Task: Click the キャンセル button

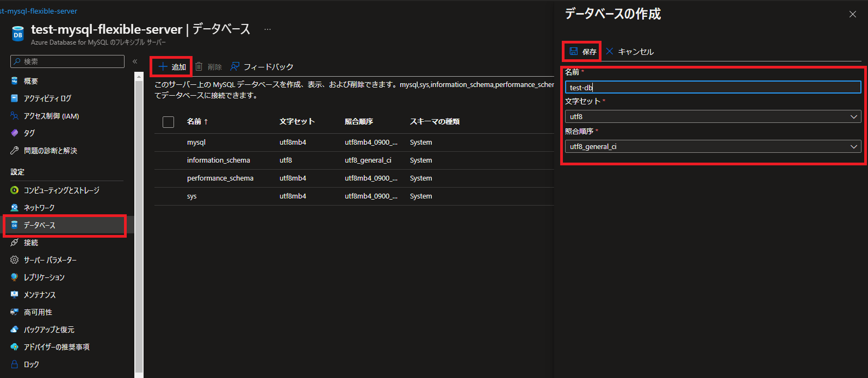Action: [x=630, y=52]
